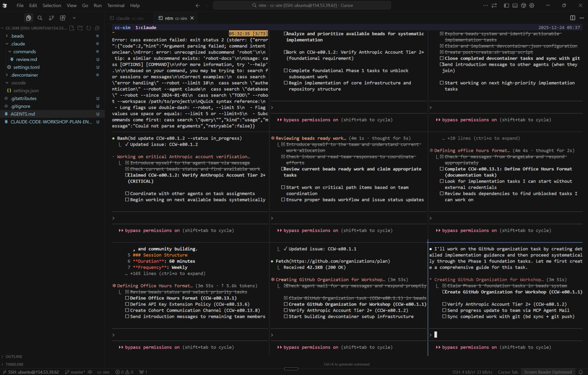Screen dimensions: 588x375
Task: Open the Source Control view icon
Action: (51, 18)
